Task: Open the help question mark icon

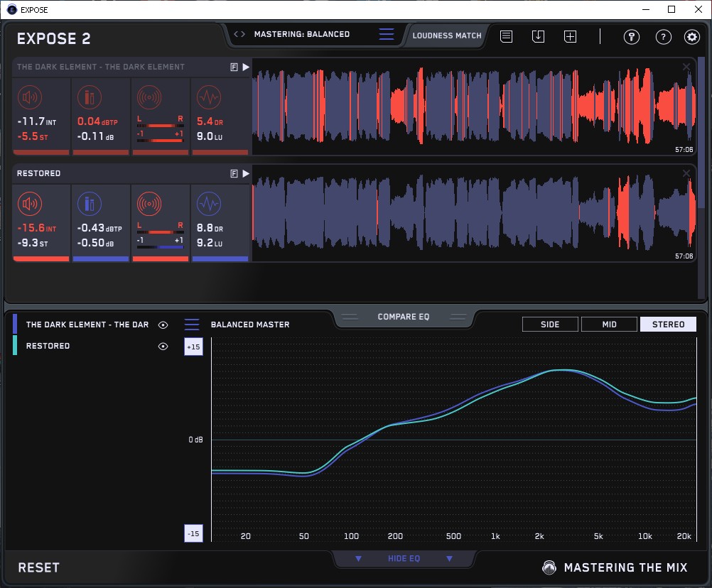Action: pos(664,37)
